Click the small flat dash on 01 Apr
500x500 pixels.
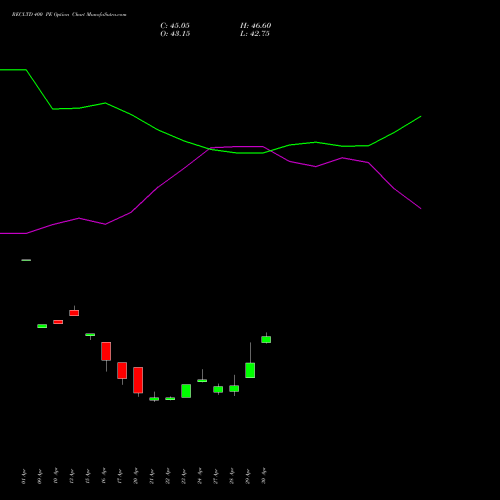coord(26,260)
